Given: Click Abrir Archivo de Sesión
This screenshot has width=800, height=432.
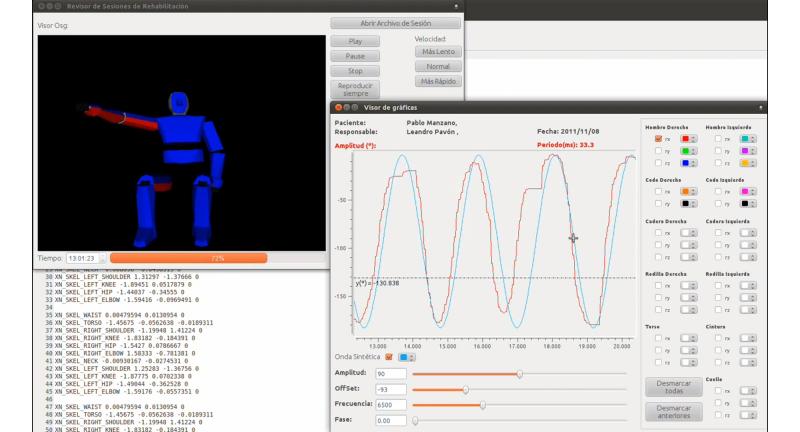Looking at the screenshot, I should [396, 23].
